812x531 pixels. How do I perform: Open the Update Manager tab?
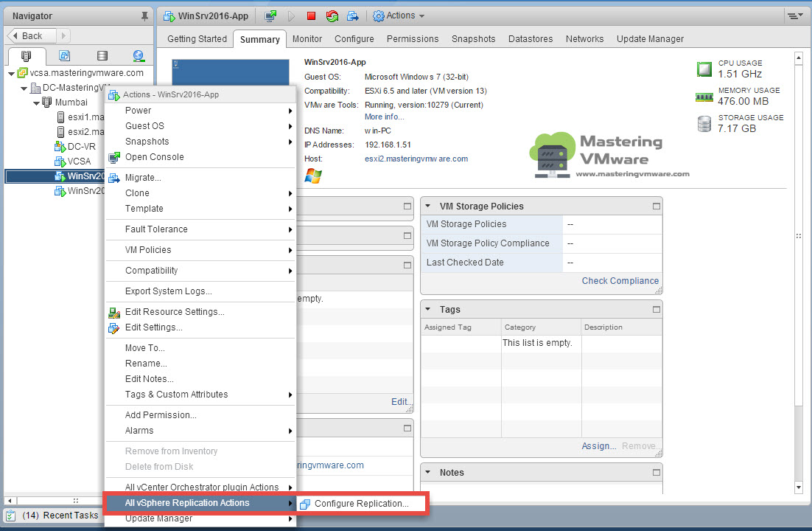[650, 39]
